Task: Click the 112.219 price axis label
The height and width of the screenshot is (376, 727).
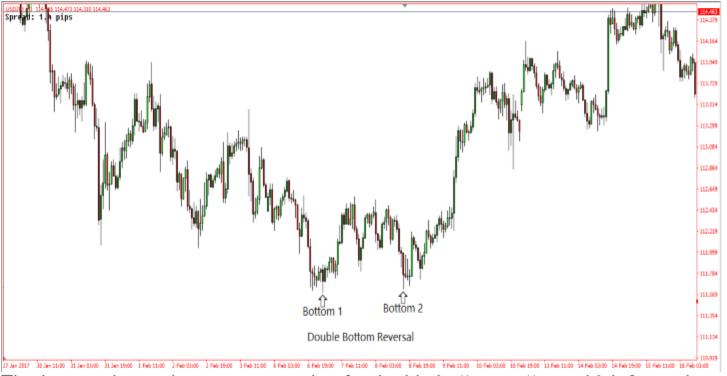Action: [x=707, y=231]
